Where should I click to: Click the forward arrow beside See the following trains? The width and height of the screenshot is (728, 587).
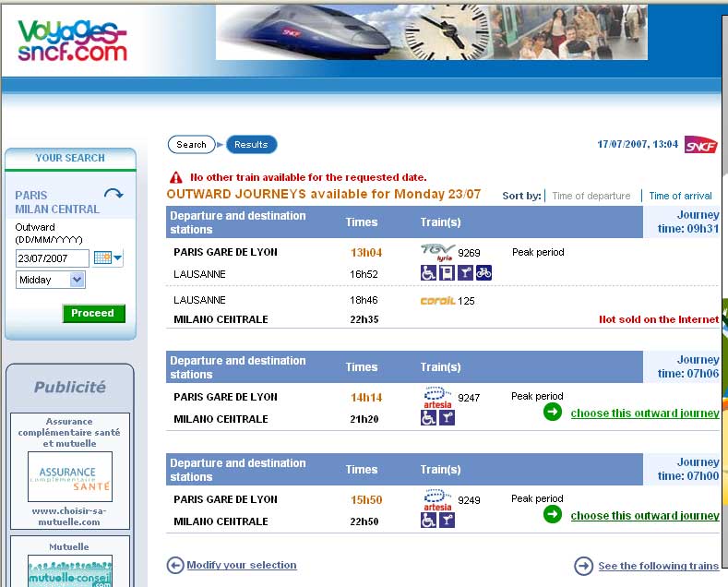point(583,566)
